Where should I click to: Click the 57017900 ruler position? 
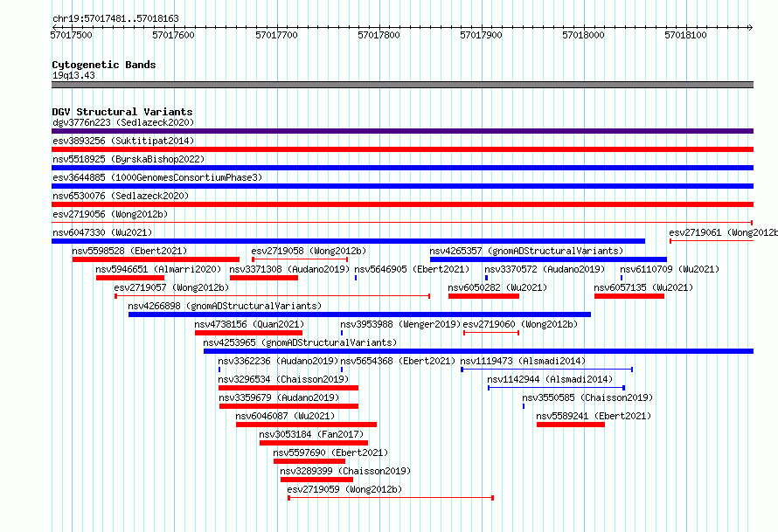coord(481,35)
